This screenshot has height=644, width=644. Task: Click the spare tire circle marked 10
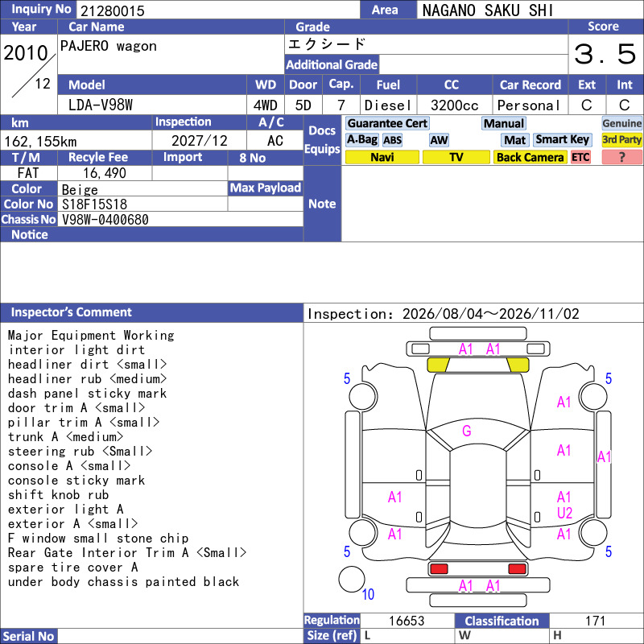(352, 579)
